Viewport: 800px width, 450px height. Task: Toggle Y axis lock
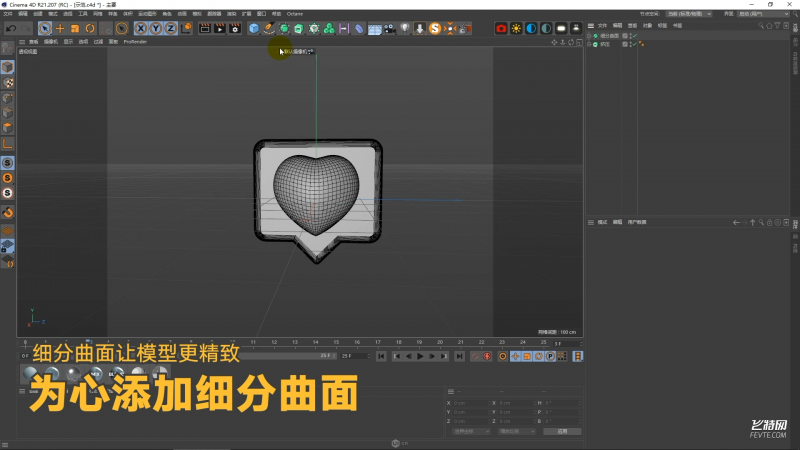tap(156, 28)
